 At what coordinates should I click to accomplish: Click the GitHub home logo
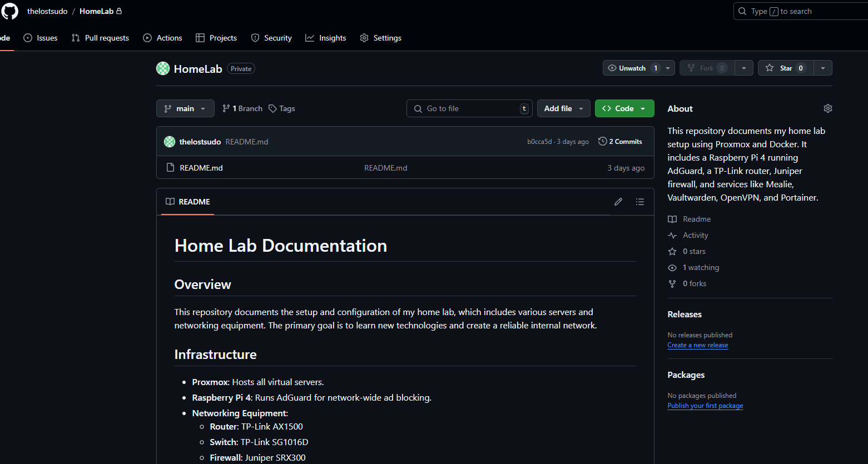(9, 11)
